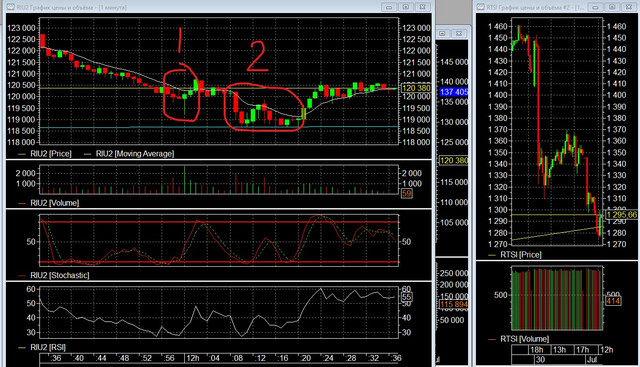Screen dimensions: 640x367
Task: Click the RTSI window title bar icon
Action: (481, 7)
